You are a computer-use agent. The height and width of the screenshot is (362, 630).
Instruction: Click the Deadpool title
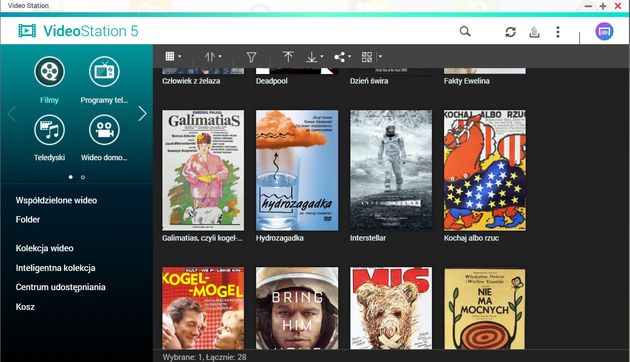pyautogui.click(x=272, y=81)
